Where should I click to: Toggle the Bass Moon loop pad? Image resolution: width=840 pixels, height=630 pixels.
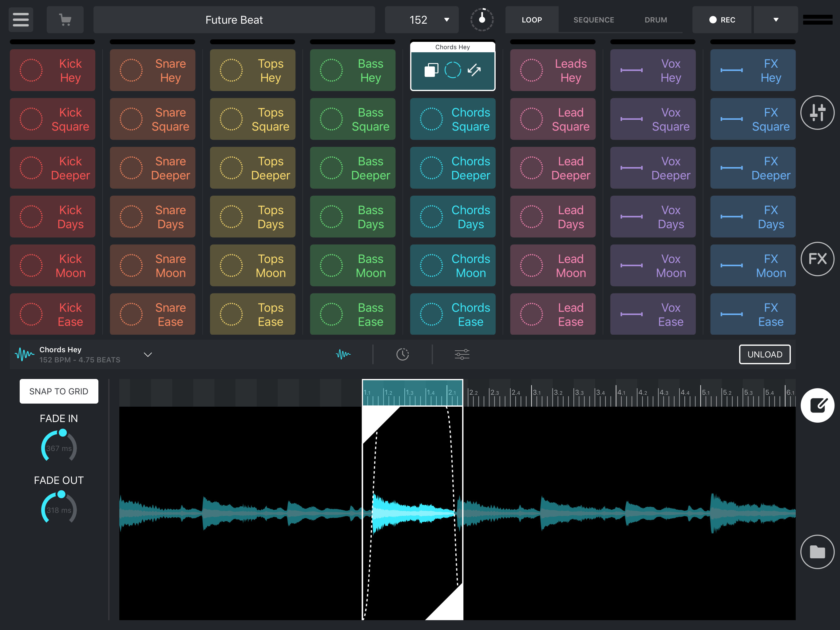352,265
